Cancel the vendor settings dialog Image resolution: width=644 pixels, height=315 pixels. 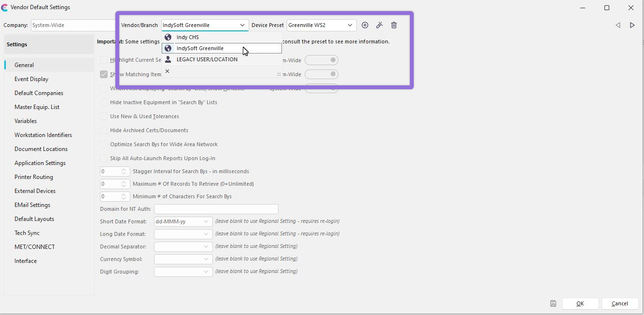(x=619, y=303)
